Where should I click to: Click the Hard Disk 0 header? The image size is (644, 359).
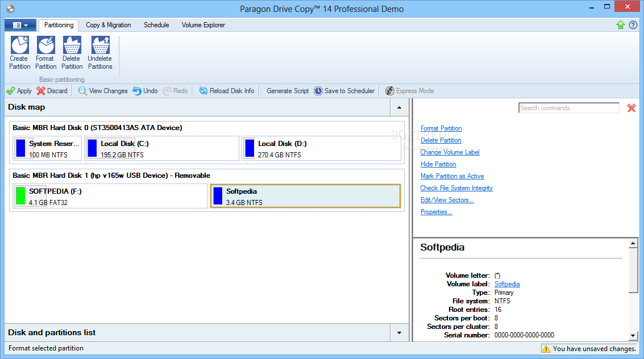tap(97, 128)
